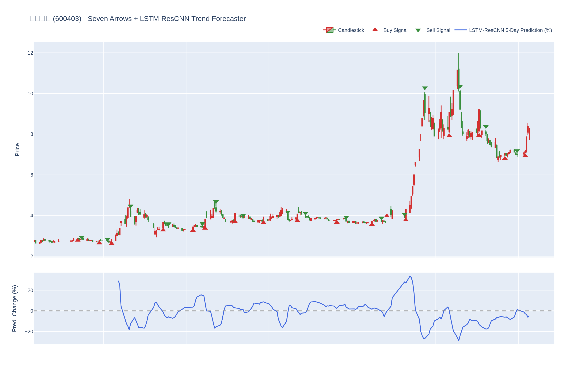Click the Price y-axis title
This screenshot has width=588, height=378.
(x=17, y=150)
